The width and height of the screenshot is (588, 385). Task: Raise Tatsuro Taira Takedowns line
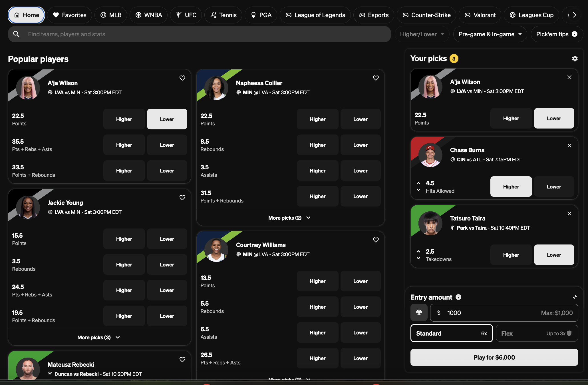point(418,251)
